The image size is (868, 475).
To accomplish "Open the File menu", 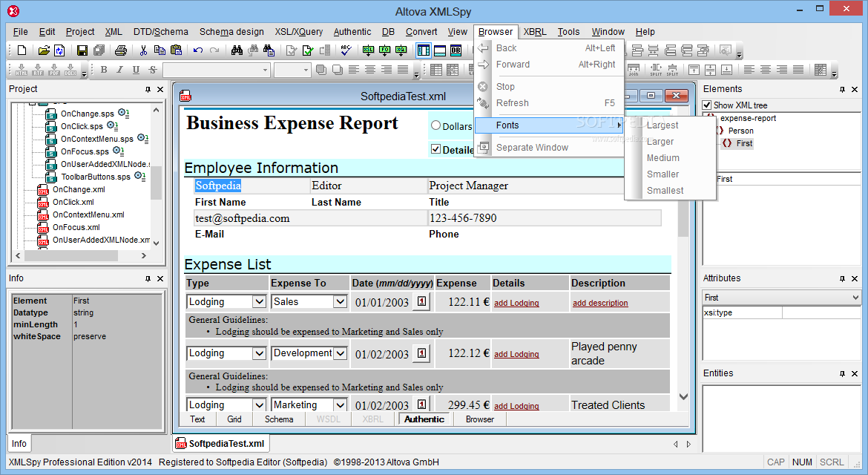I will [21, 32].
